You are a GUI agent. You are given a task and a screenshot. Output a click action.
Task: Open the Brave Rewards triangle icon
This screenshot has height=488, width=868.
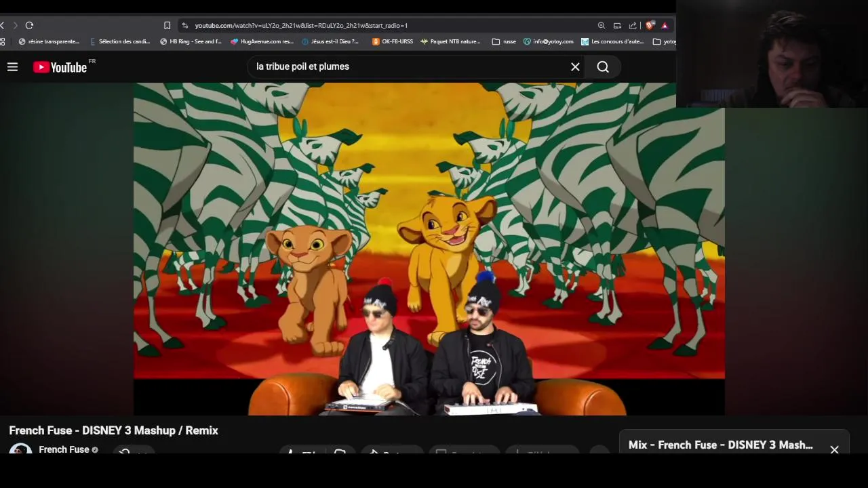click(665, 25)
